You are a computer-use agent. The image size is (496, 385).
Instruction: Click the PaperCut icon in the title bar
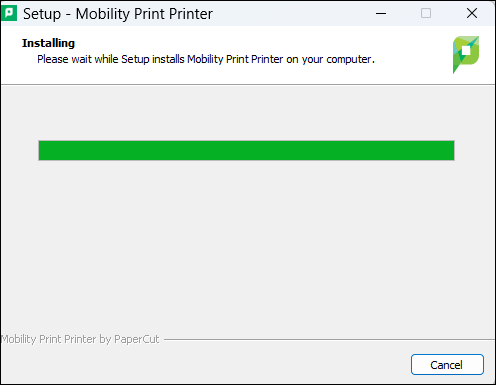coord(9,13)
